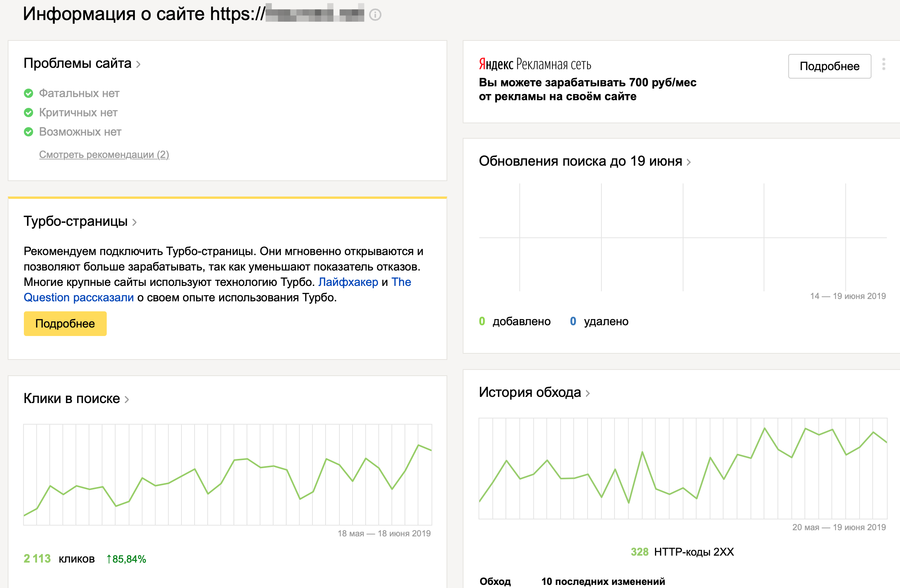The height and width of the screenshot is (588, 900).
Task: Click the Яндекс Рекламная сеть logo
Action: pyautogui.click(x=535, y=64)
